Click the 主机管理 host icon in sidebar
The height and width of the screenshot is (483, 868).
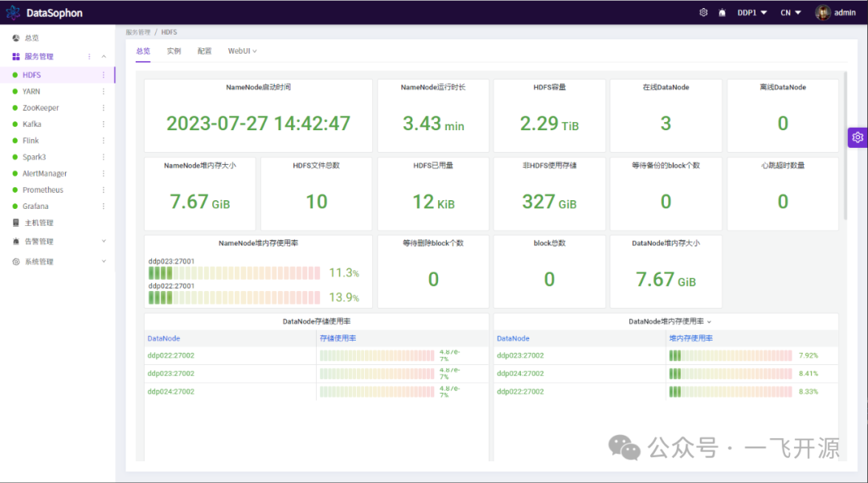(x=16, y=223)
